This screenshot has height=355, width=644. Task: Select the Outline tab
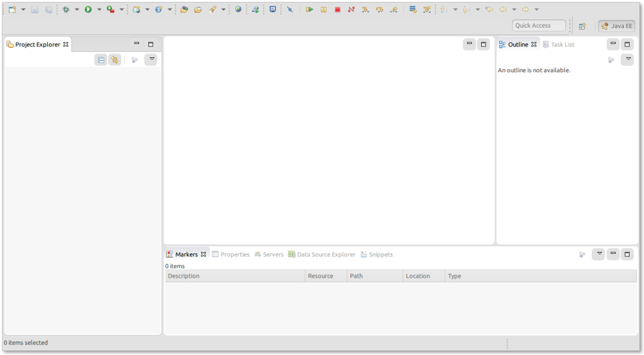[x=518, y=45]
